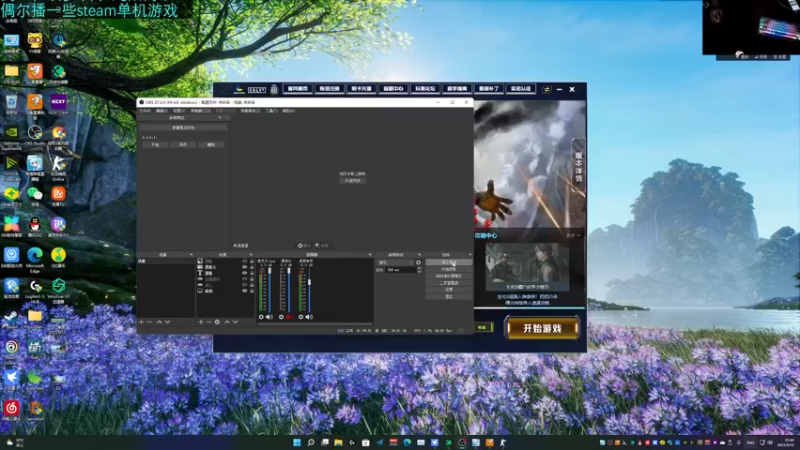Image resolution: width=800 pixels, height=450 pixels.
Task: Lock the text source row
Action: coord(252,273)
